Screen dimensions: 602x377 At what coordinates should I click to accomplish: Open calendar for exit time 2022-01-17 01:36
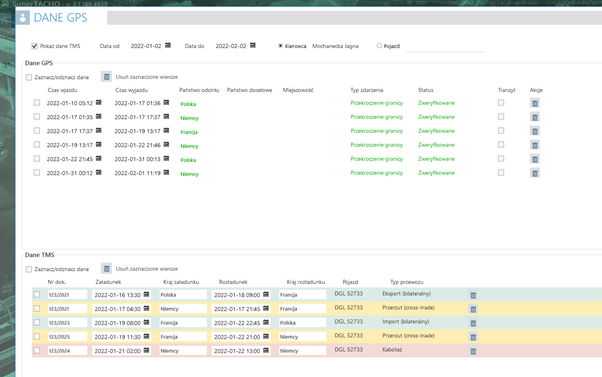(166, 103)
